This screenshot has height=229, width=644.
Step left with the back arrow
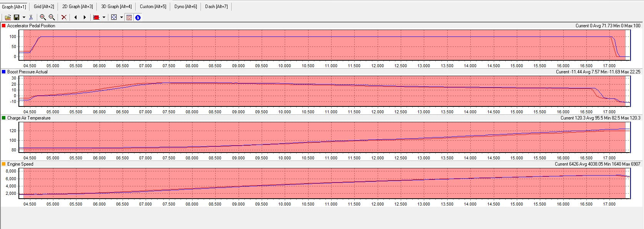pos(75,17)
